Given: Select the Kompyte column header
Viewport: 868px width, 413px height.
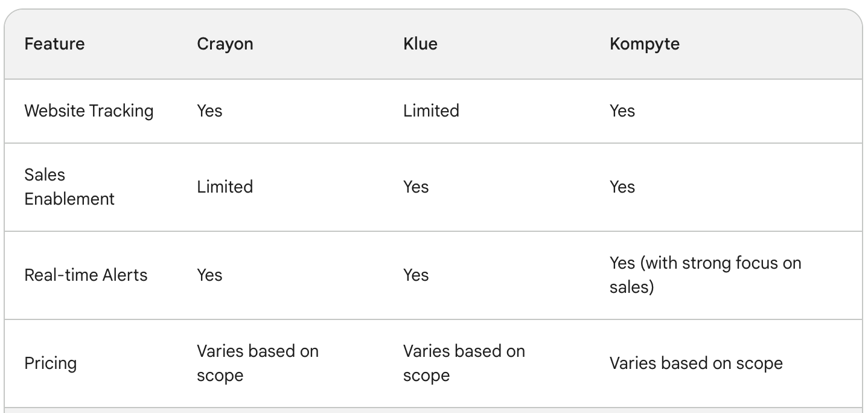Looking at the screenshot, I should click(644, 45).
